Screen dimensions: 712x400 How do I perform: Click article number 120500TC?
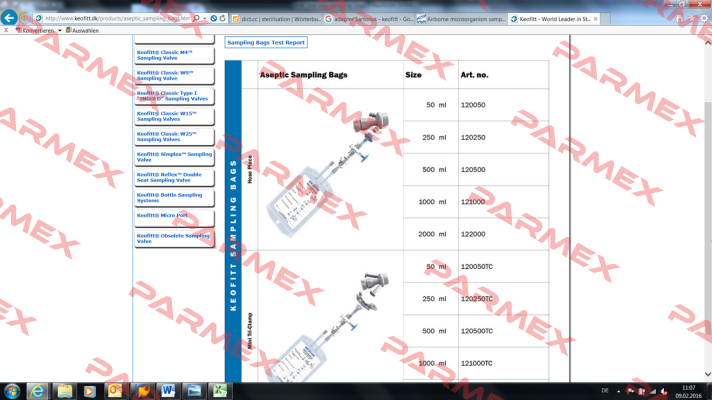[476, 331]
